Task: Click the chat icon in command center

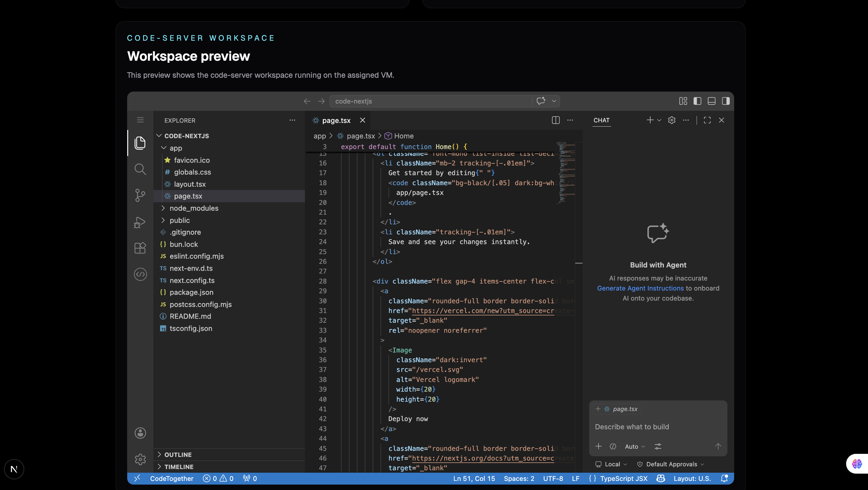Action: pos(541,101)
